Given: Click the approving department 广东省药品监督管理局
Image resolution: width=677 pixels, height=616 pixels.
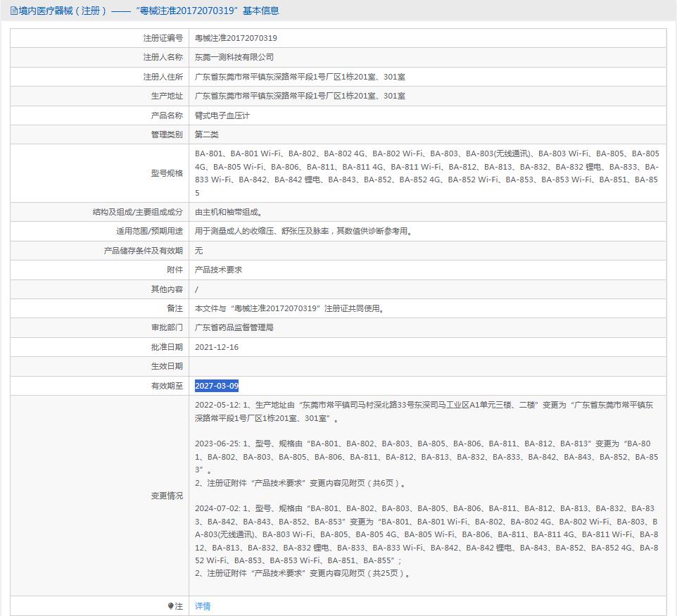Looking at the screenshot, I should (x=234, y=327).
